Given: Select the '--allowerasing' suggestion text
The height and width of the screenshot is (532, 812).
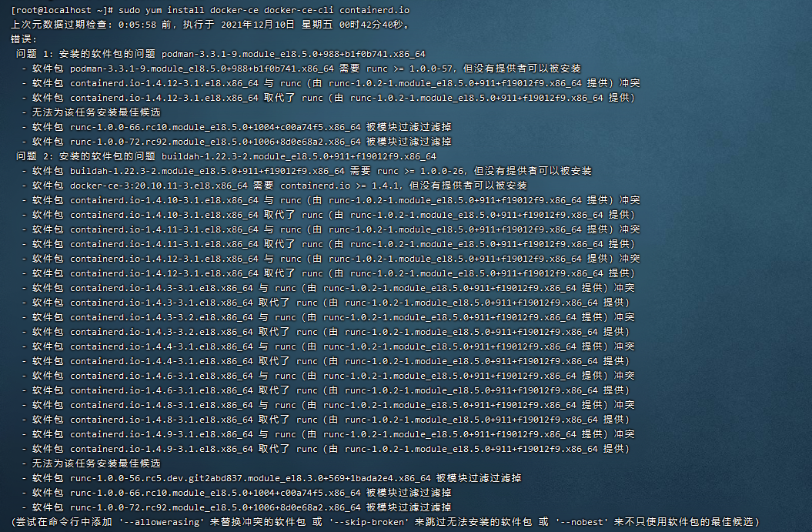Looking at the screenshot, I should click(x=162, y=522).
